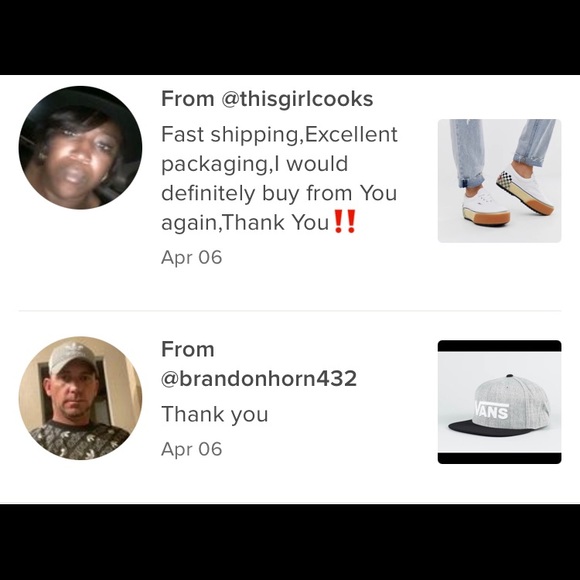The image size is (580, 580).
Task: Click the "definitely buy from You" review line
Action: [279, 193]
